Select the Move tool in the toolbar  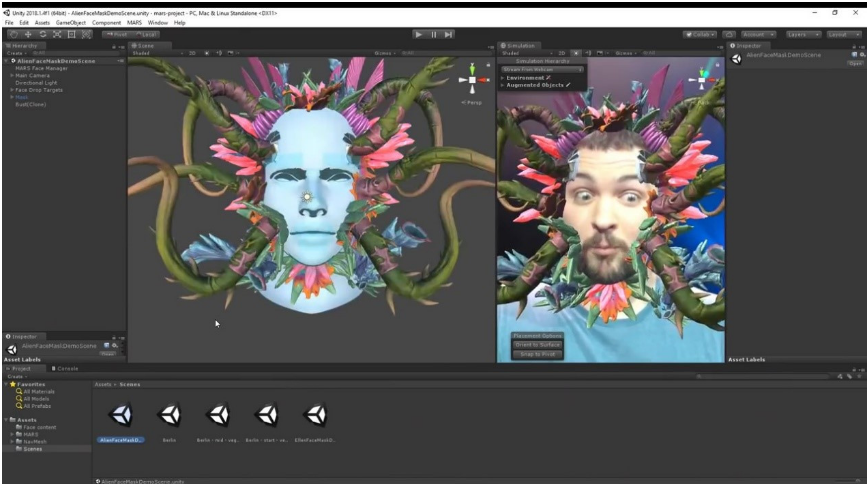click(x=28, y=34)
